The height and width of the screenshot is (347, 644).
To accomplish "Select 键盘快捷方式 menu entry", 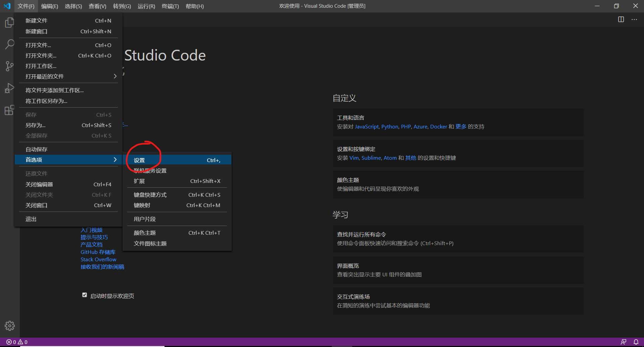I will [177, 195].
